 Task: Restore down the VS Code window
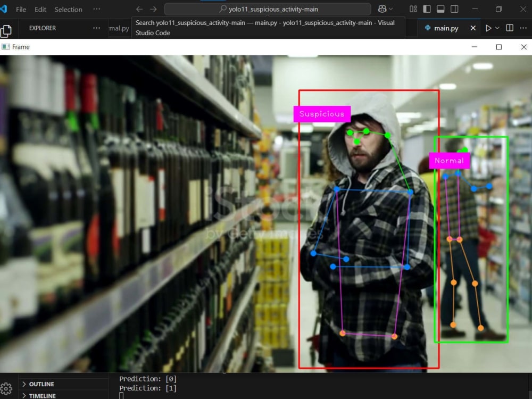(498, 9)
